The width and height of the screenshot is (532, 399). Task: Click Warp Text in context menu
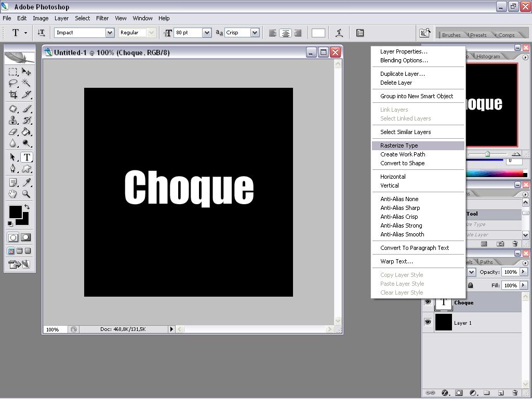pos(418,262)
